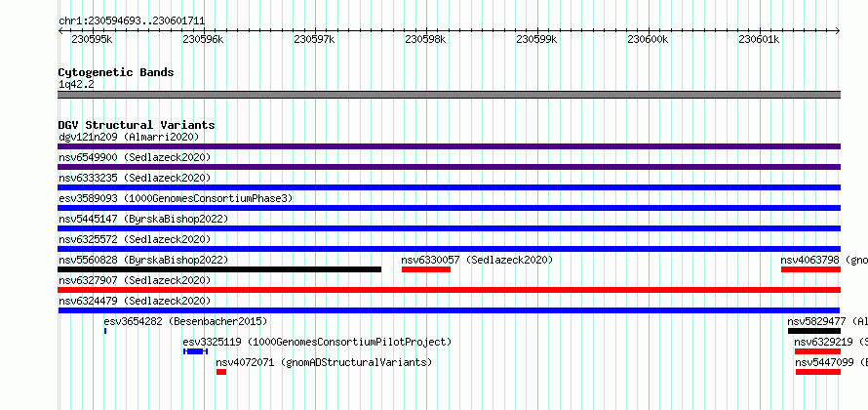
Task: Click the 230597k ruler tick label
Action: click(314, 39)
